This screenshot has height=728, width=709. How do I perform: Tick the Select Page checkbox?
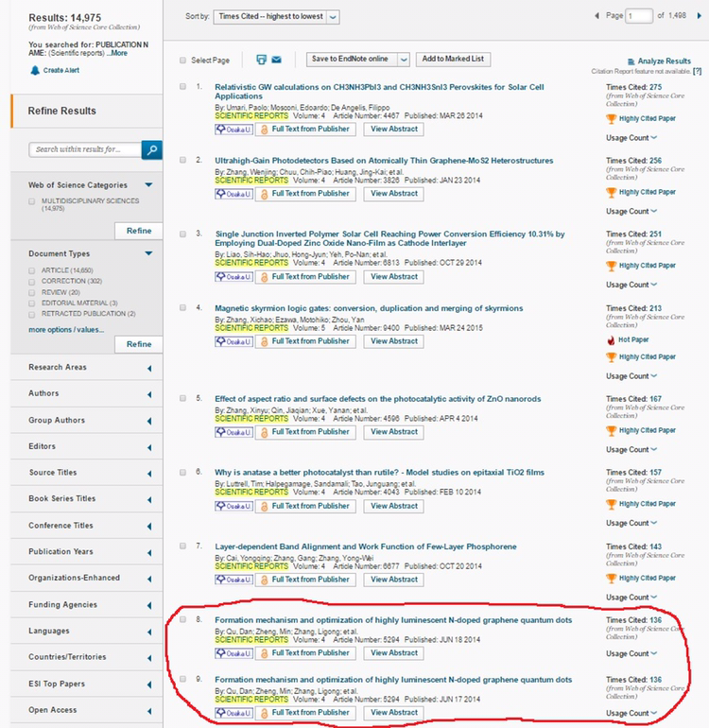(183, 60)
